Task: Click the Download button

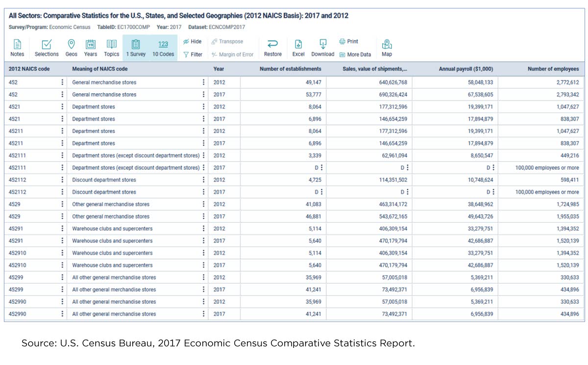Action: [323, 48]
